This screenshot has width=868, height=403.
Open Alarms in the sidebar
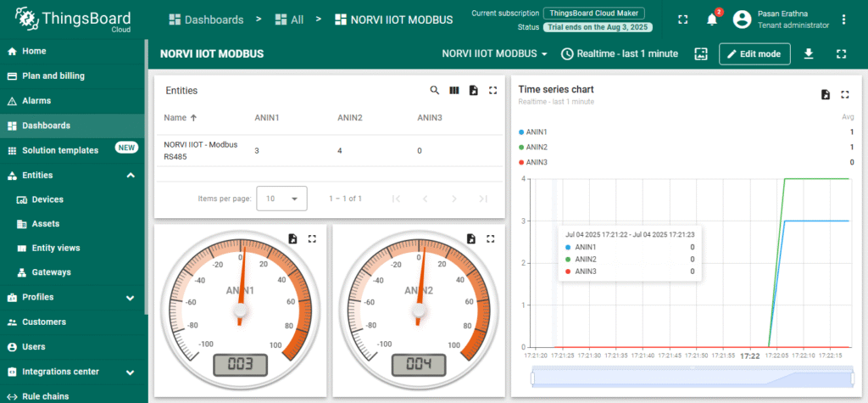click(36, 101)
